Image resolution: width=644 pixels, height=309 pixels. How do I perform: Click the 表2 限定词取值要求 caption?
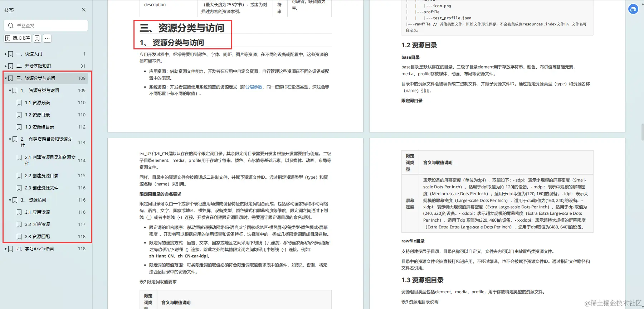click(158, 282)
